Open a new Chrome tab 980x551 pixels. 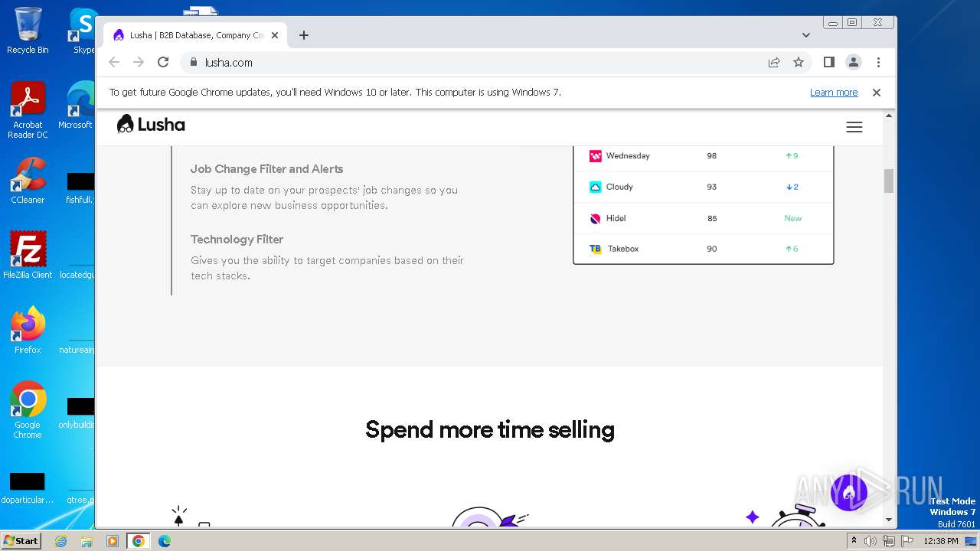(304, 35)
